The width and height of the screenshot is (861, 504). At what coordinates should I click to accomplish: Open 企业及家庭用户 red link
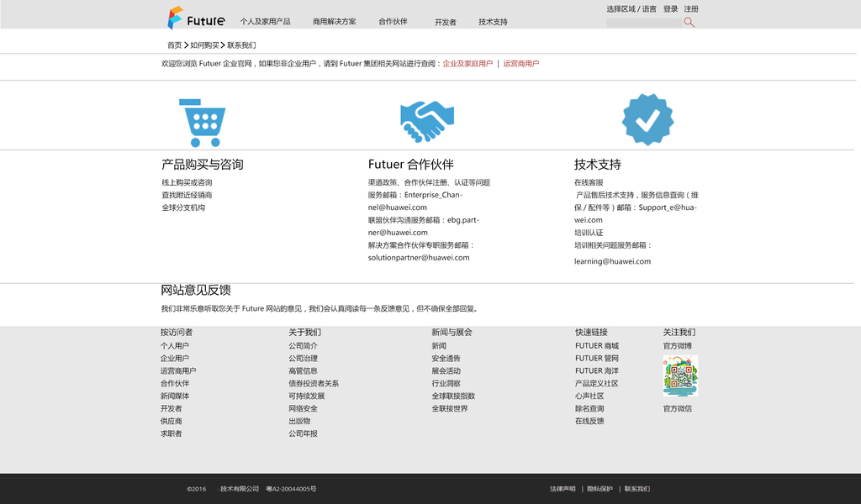pos(467,64)
